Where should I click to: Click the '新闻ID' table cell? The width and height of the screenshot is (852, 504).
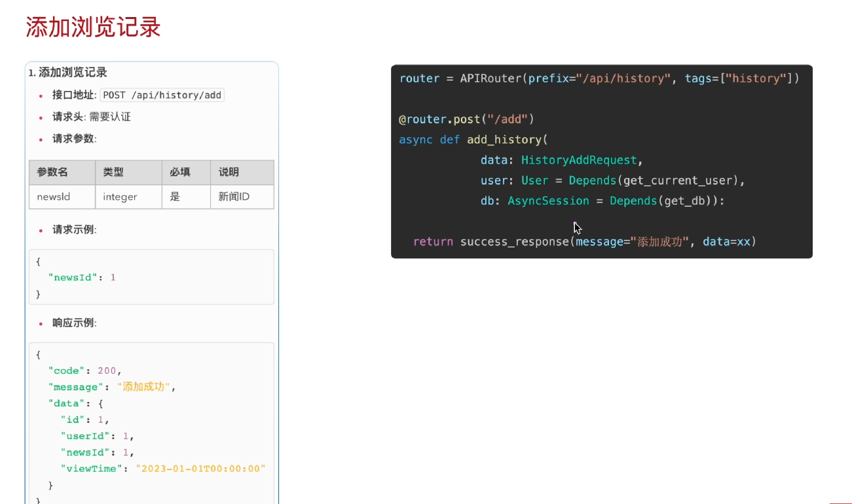(x=242, y=196)
